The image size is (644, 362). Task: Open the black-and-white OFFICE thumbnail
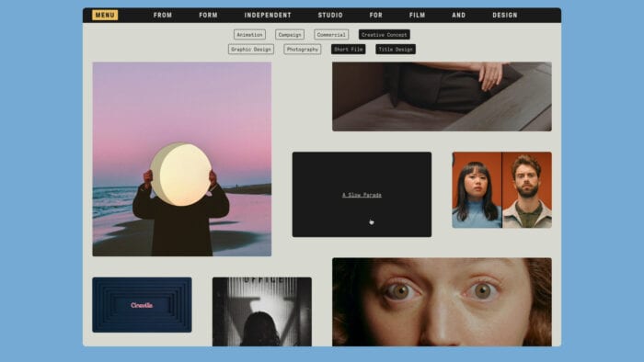(262, 311)
